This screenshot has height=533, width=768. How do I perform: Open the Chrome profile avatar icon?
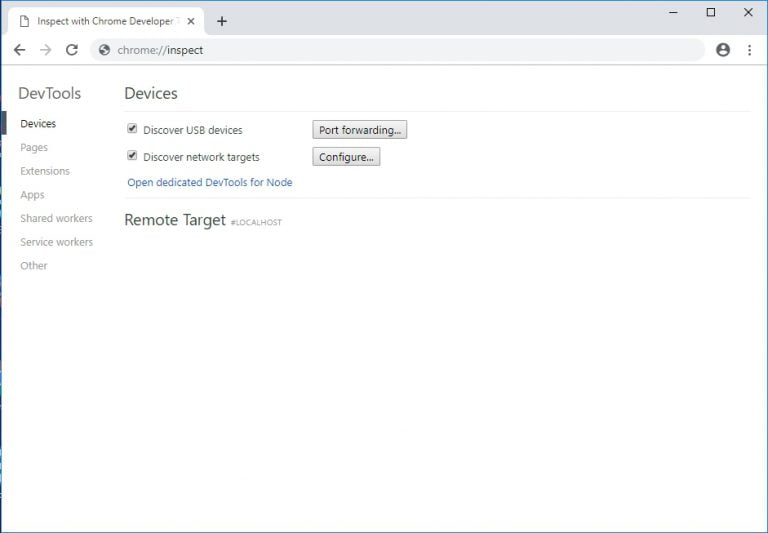(x=723, y=50)
